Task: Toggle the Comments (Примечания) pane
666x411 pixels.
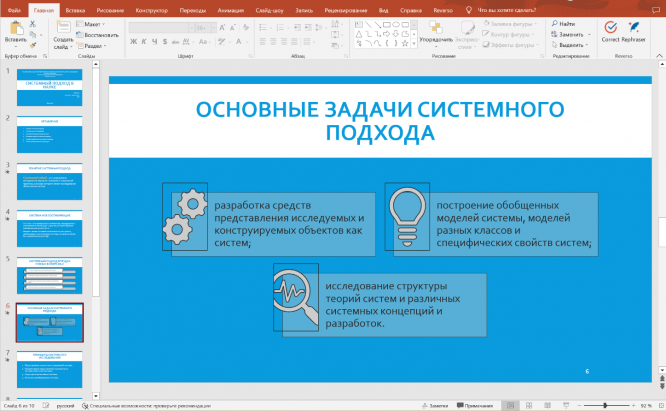Action: [x=476, y=405]
